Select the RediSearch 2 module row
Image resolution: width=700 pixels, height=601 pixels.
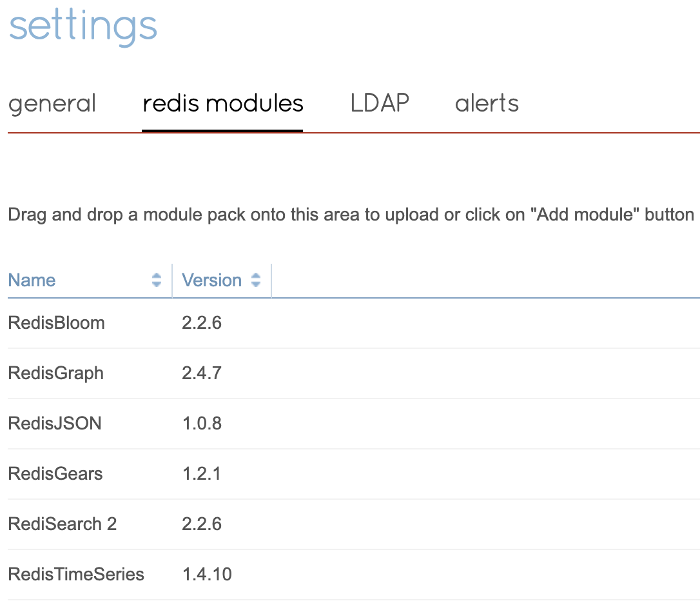63,524
